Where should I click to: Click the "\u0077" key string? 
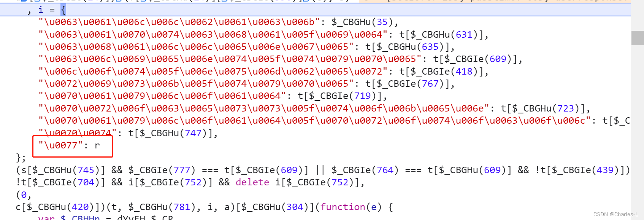coord(60,145)
